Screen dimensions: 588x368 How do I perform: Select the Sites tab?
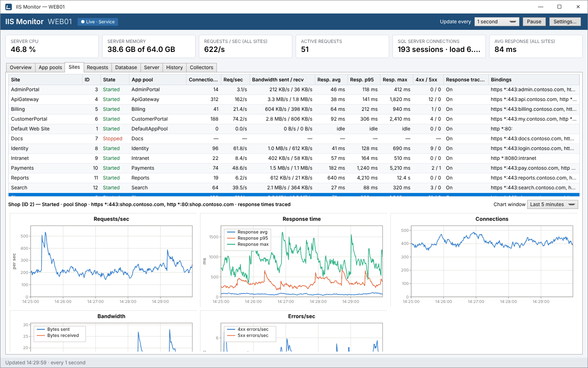tap(74, 67)
